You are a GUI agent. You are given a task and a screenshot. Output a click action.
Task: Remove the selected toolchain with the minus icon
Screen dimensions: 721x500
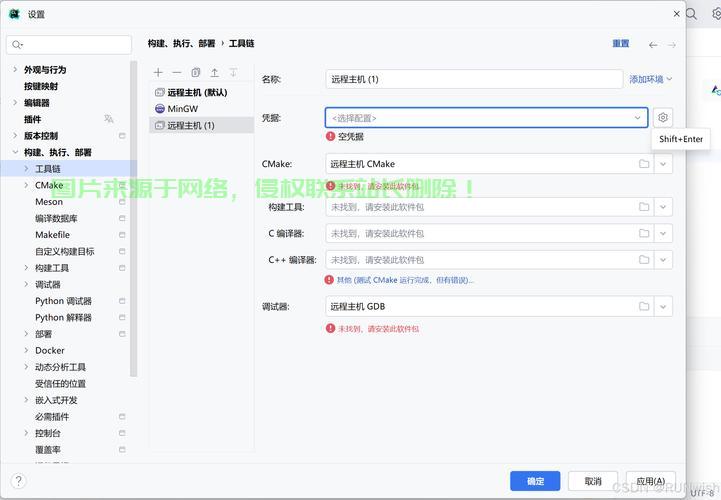pos(177,73)
